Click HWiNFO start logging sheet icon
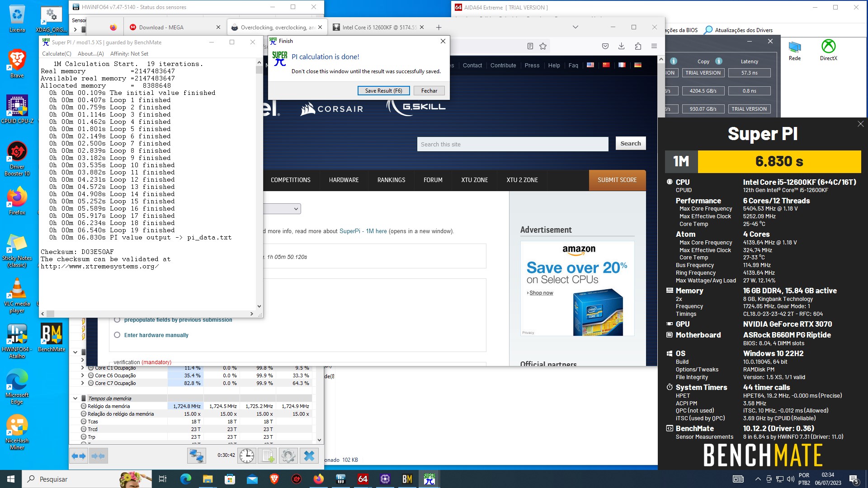 click(x=267, y=456)
